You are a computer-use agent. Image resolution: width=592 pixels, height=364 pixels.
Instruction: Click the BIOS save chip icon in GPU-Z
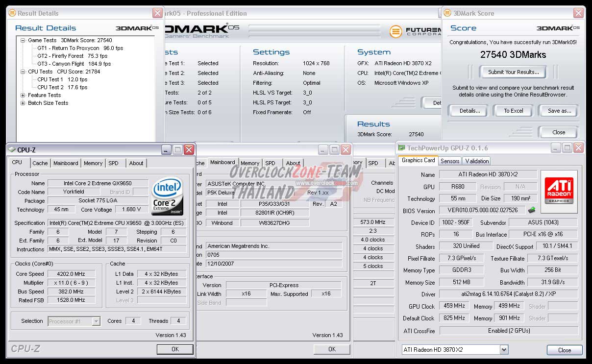(532, 210)
